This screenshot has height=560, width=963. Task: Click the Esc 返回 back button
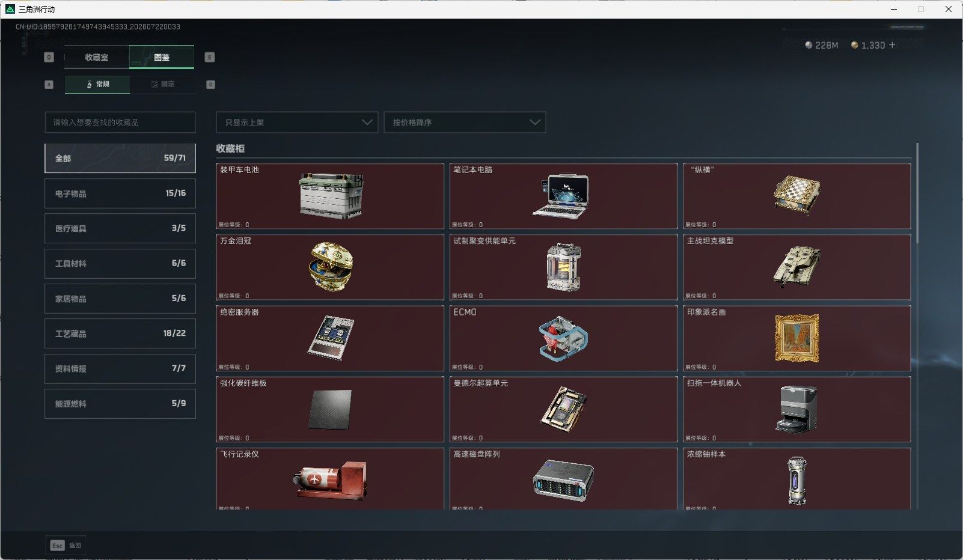[x=66, y=545]
